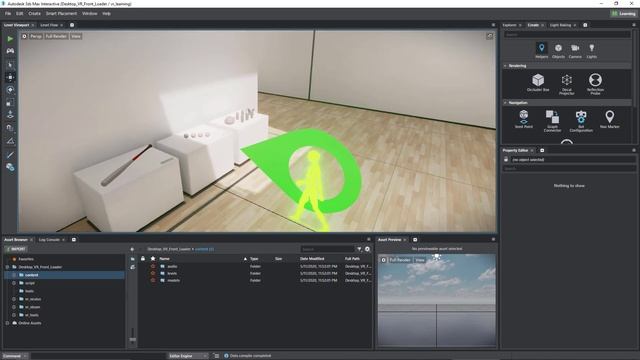Image resolution: width=640 pixels, height=360 pixels.
Task: Expand the Desktop_VR_Front_Loader tree node
Action: [7, 267]
